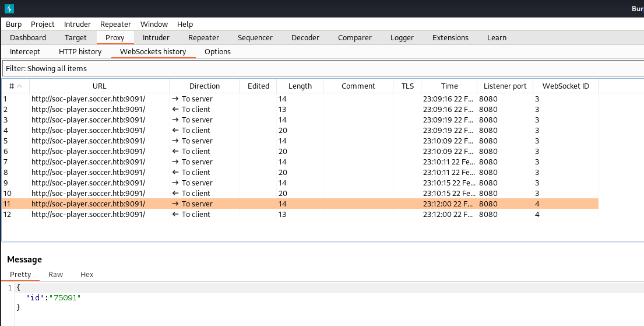Sort by the # column arrow
644x326 pixels.
click(x=20, y=86)
